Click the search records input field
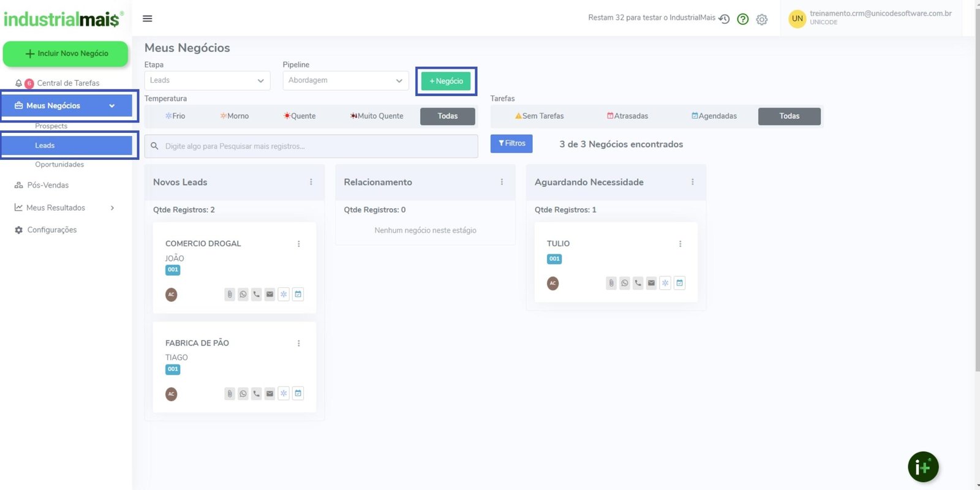 [x=312, y=146]
